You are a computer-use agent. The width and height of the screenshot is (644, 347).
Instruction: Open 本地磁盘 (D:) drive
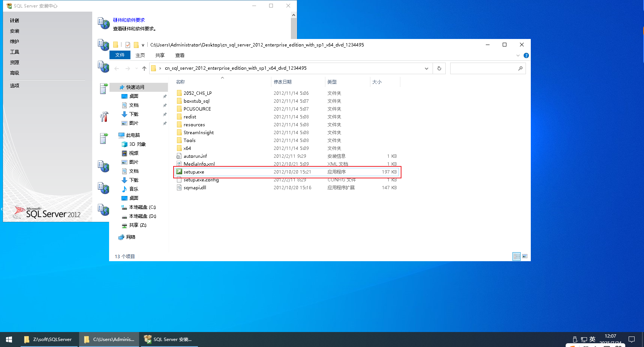139,216
